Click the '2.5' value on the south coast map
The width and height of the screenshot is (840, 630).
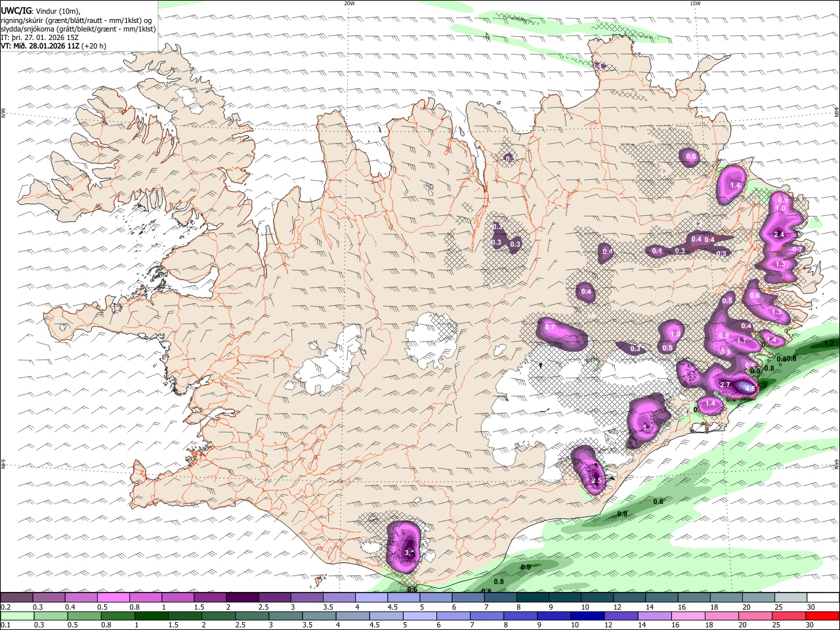tap(596, 481)
